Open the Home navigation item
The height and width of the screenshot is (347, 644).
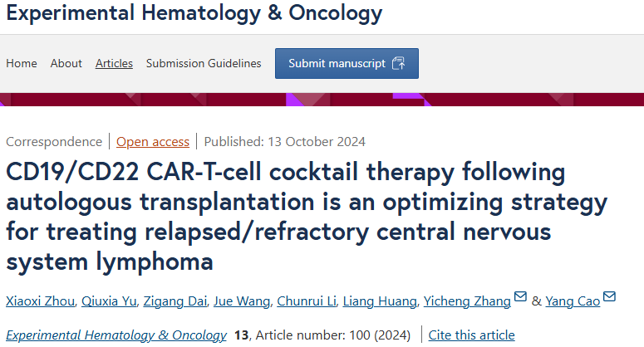pos(22,63)
